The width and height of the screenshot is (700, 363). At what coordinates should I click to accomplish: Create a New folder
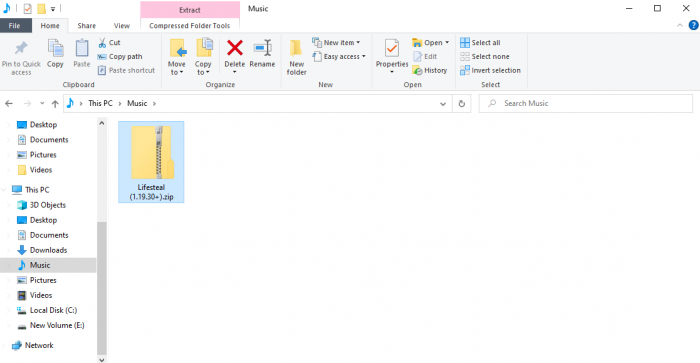(x=296, y=57)
